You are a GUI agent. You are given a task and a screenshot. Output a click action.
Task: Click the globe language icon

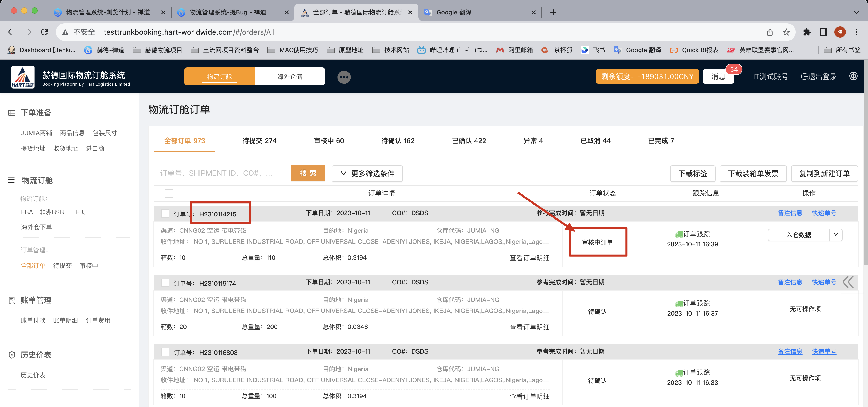853,76
